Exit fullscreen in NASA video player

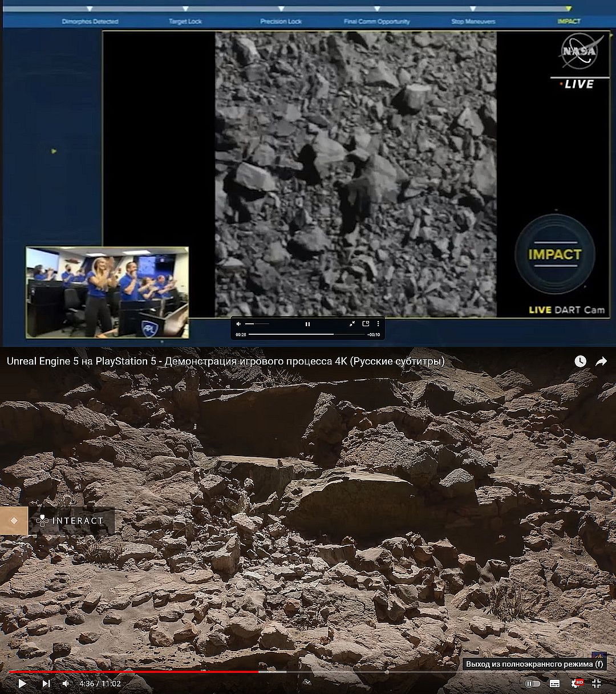tap(352, 324)
